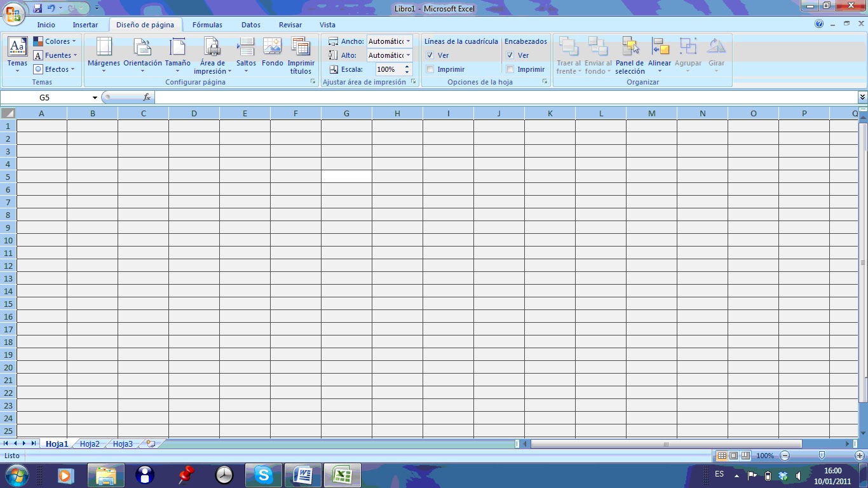Viewport: 868px width, 488px height.
Task: Click the Save icon in quick access toolbar
Action: (37, 8)
